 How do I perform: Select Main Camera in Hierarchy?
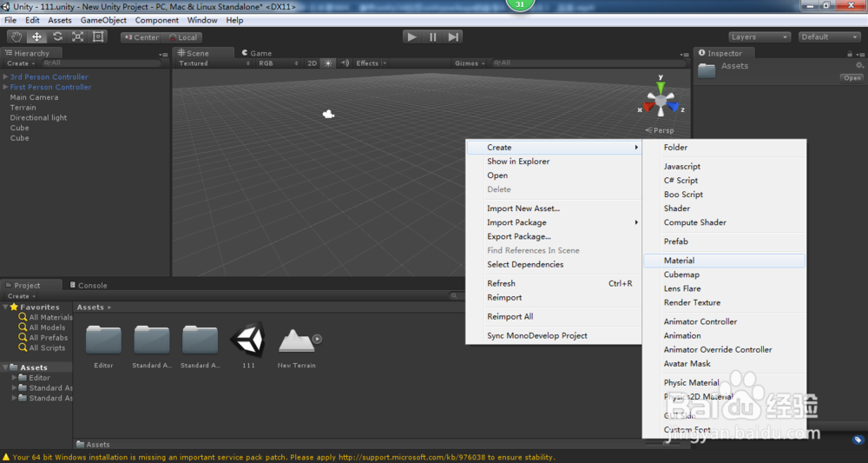pyautogui.click(x=34, y=97)
